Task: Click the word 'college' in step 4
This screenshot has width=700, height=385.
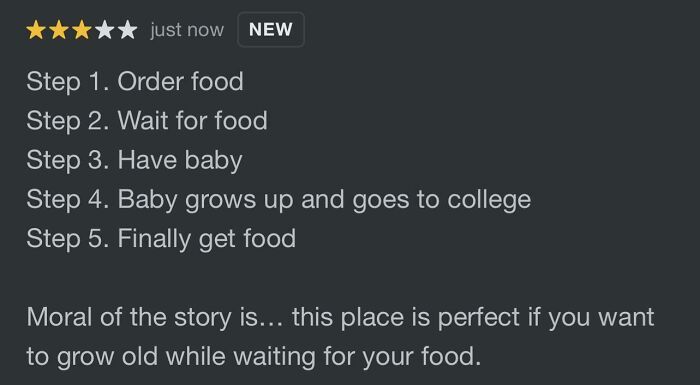Action: [489, 199]
